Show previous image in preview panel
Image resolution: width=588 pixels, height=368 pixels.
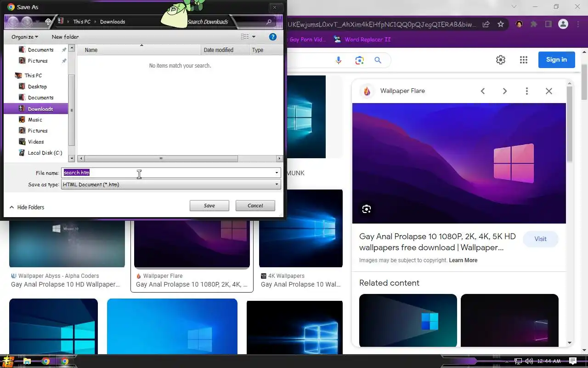point(483,91)
